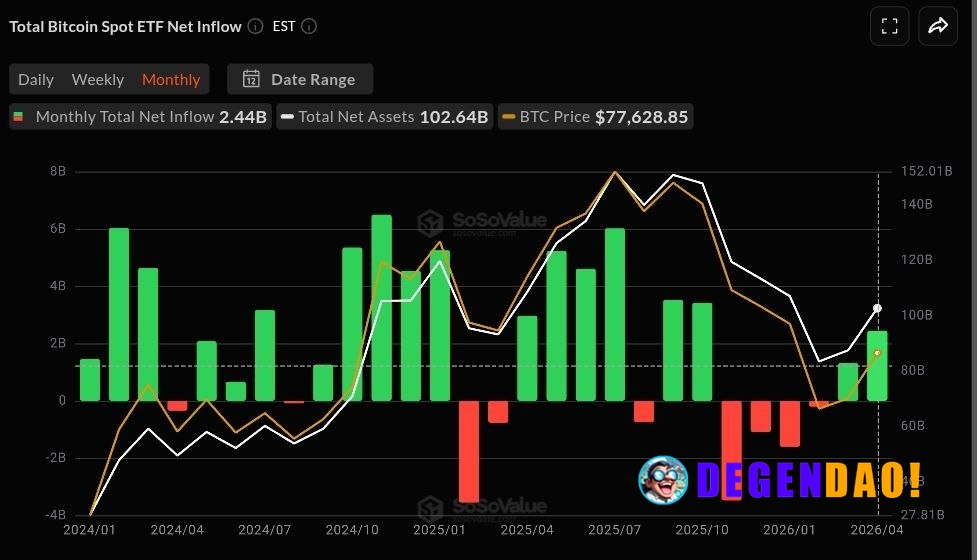Click the 2024/01 x-axis label
This screenshot has width=977, height=560.
[89, 530]
